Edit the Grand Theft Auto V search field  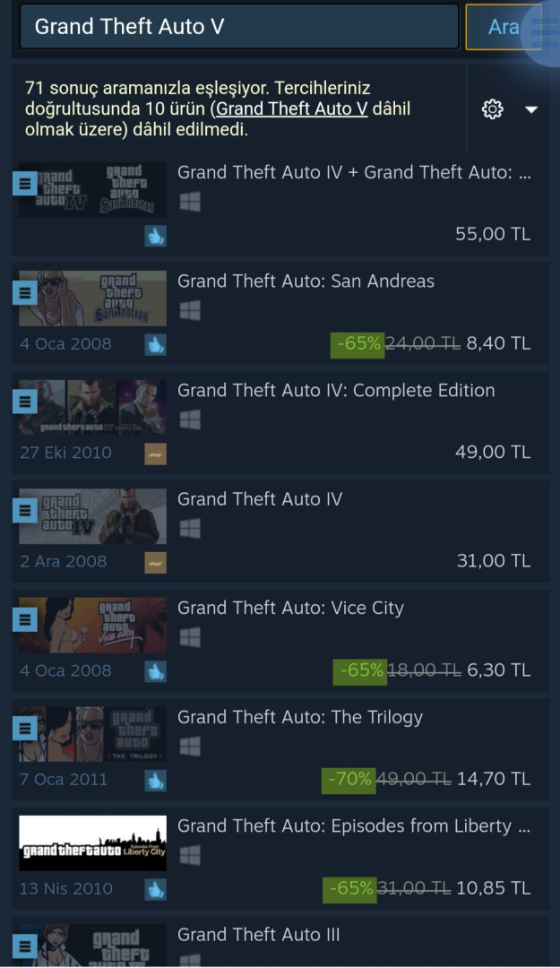[239, 27]
